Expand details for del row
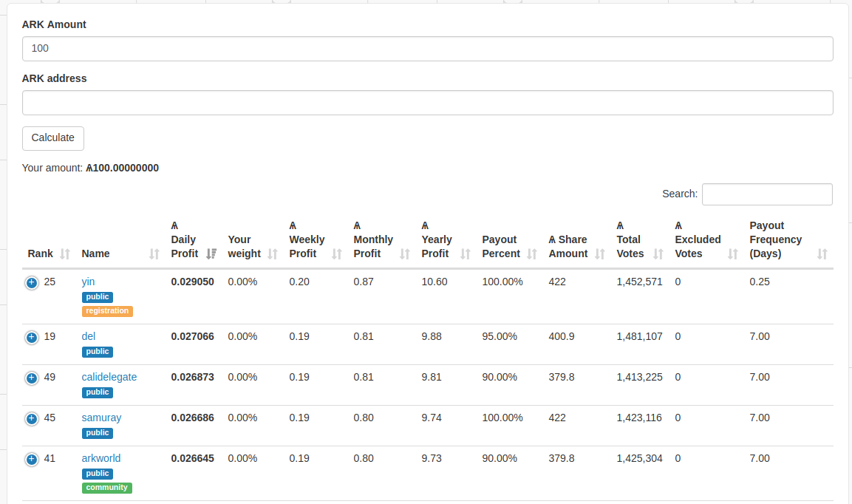The width and height of the screenshot is (852, 504). 32,337
